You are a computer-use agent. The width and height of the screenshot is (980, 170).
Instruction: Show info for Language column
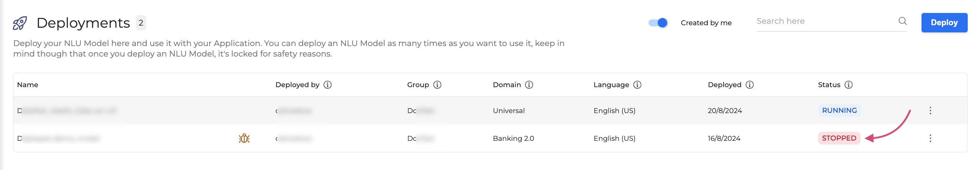638,85
